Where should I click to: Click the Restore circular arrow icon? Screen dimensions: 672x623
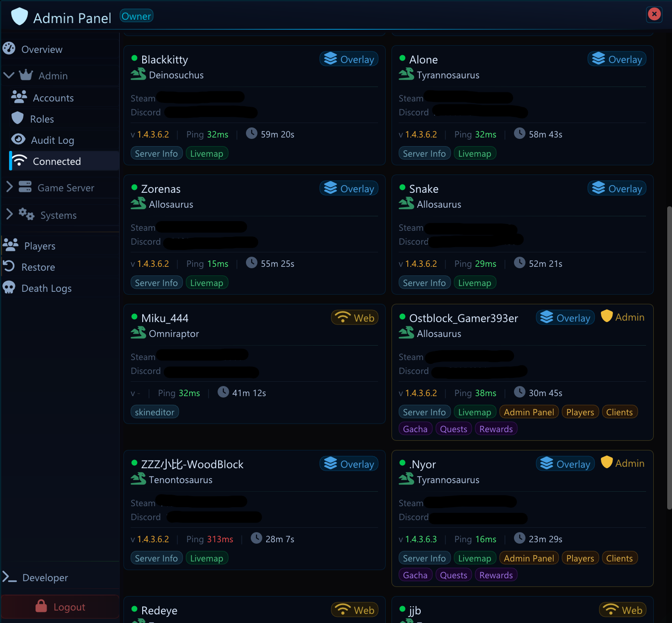click(x=9, y=266)
